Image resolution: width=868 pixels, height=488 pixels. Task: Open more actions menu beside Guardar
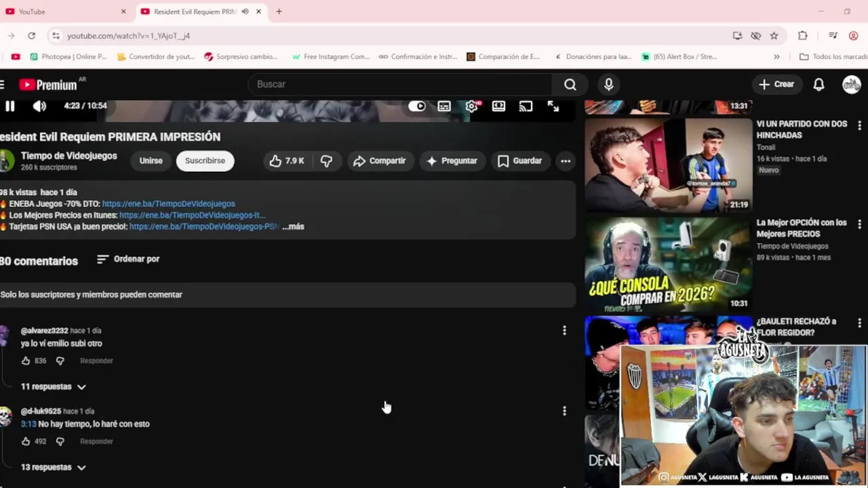pyautogui.click(x=566, y=161)
